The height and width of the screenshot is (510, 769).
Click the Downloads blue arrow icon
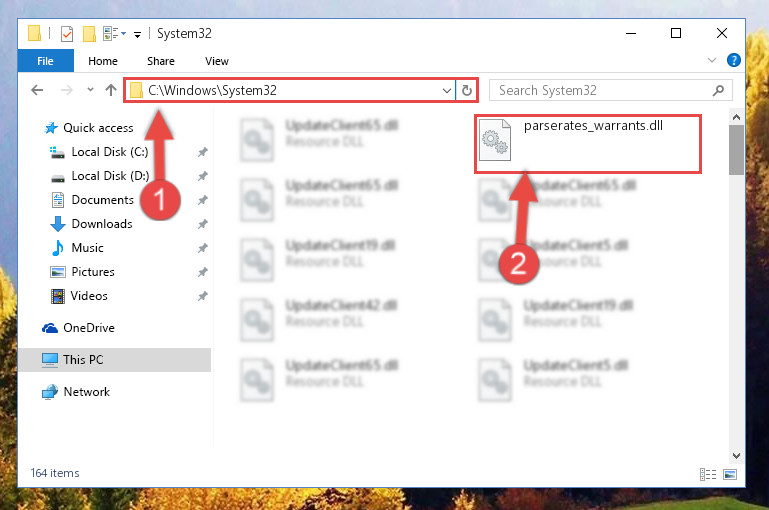tap(58, 224)
